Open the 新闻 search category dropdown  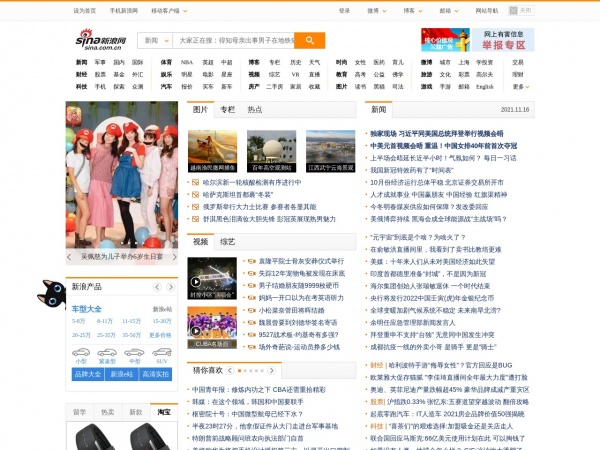click(155, 41)
